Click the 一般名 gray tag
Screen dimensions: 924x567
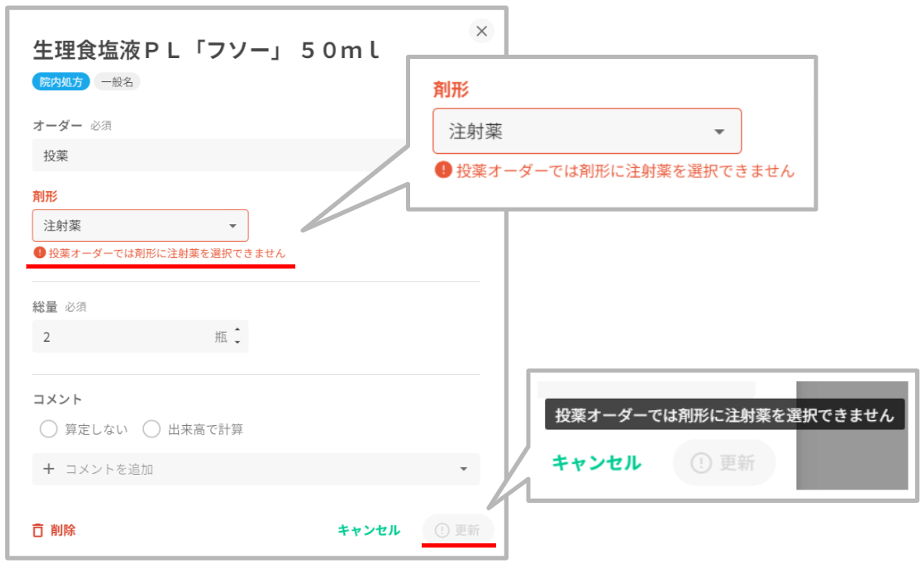click(x=117, y=82)
